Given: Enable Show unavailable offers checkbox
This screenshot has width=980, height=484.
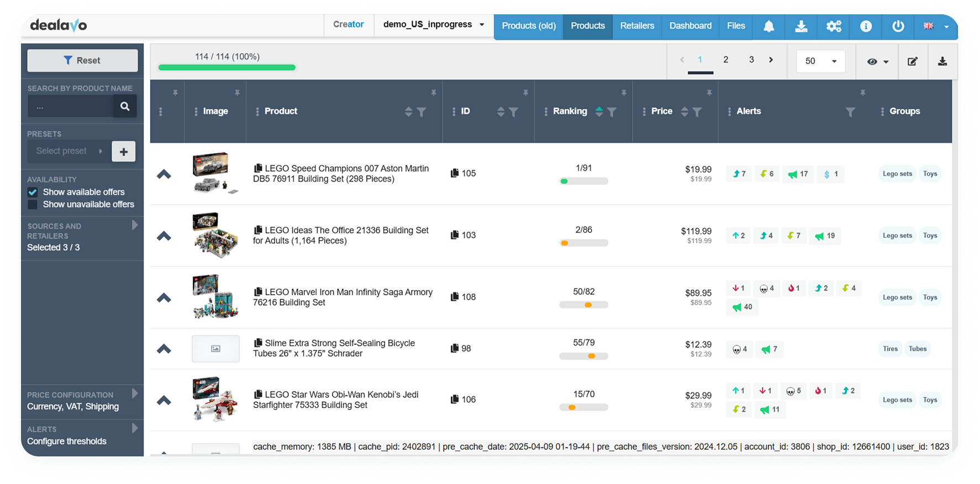Looking at the screenshot, I should point(33,204).
